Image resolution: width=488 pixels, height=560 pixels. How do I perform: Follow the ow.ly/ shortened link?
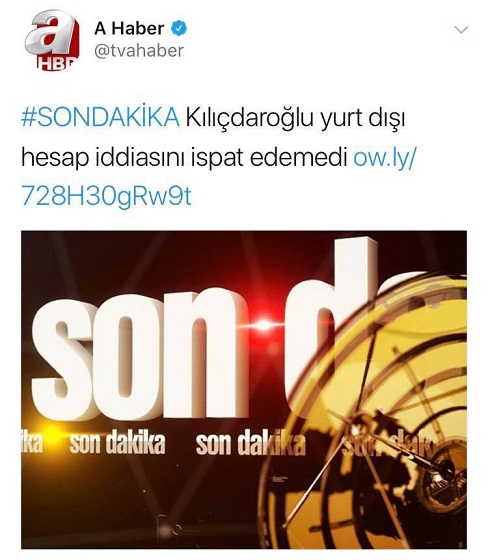point(385,157)
